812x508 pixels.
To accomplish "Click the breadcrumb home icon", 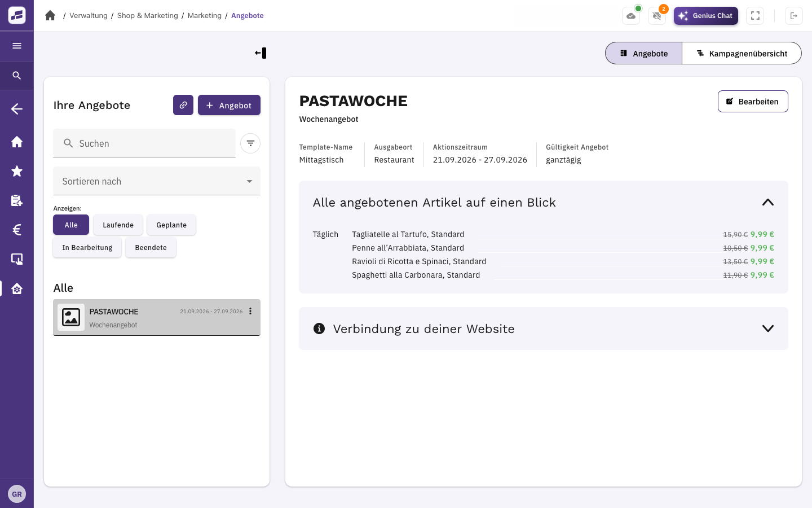I will coord(50,16).
